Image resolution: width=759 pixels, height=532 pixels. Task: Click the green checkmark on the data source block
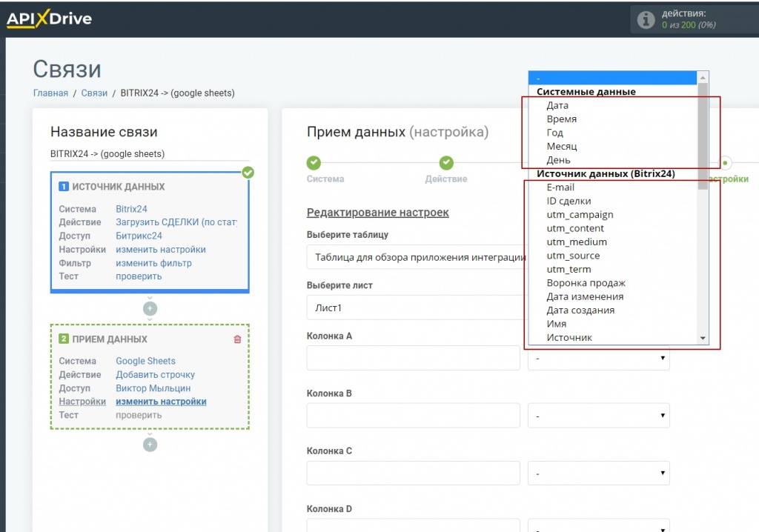[248, 173]
